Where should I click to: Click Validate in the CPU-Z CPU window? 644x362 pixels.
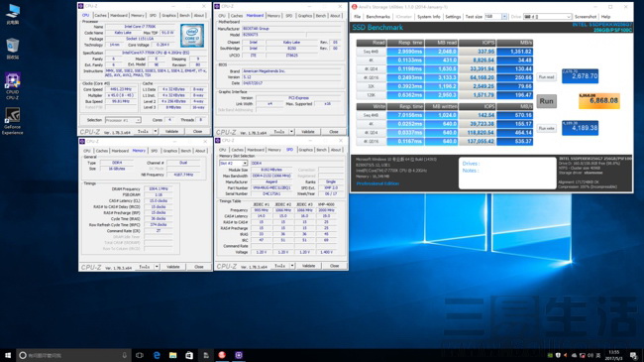[171, 131]
